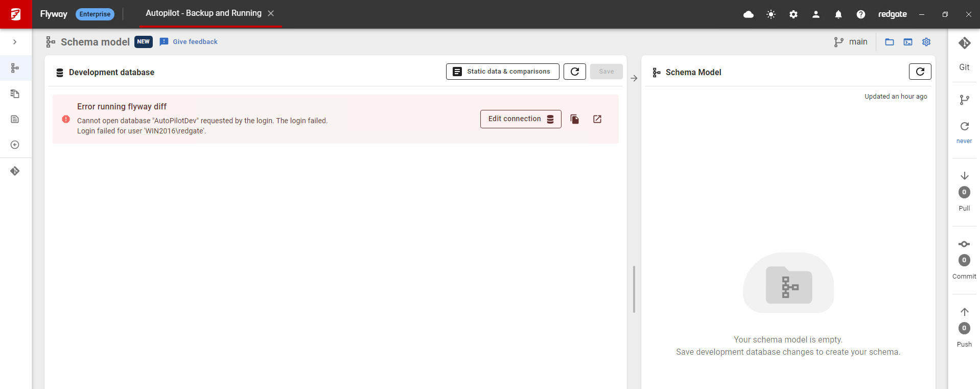Refresh the Schema Model panel

click(x=920, y=72)
